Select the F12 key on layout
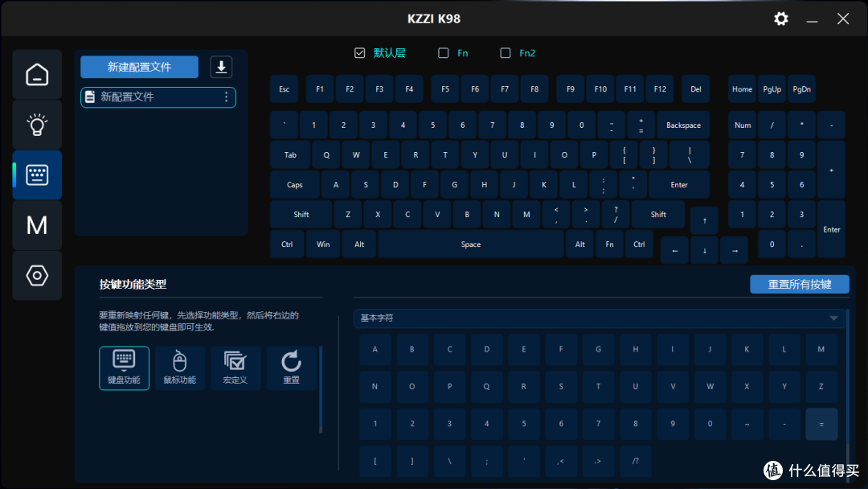Image resolution: width=868 pixels, height=489 pixels. [660, 89]
